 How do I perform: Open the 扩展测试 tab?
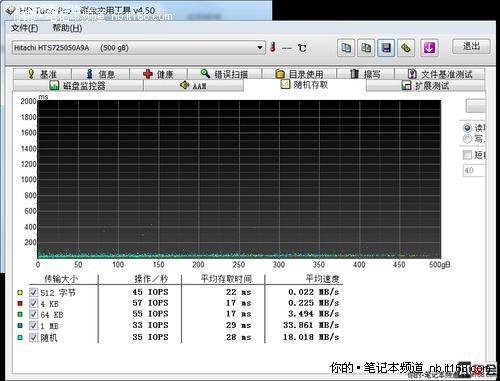[425, 86]
